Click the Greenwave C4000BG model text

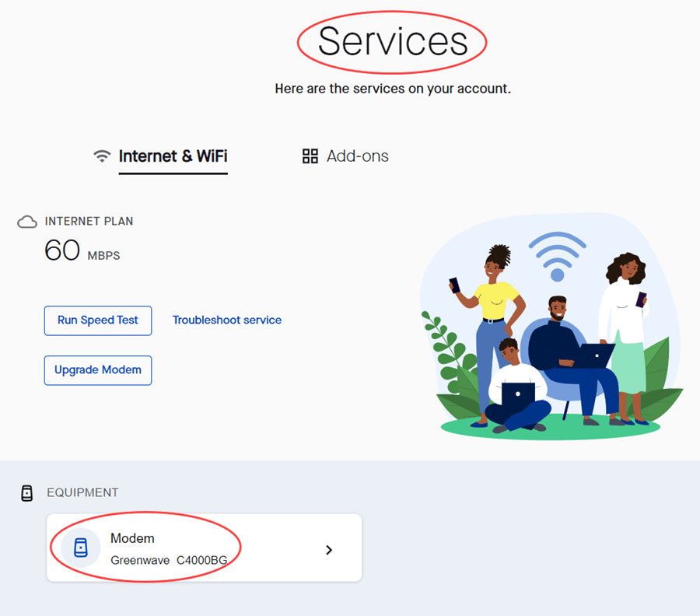tap(169, 560)
